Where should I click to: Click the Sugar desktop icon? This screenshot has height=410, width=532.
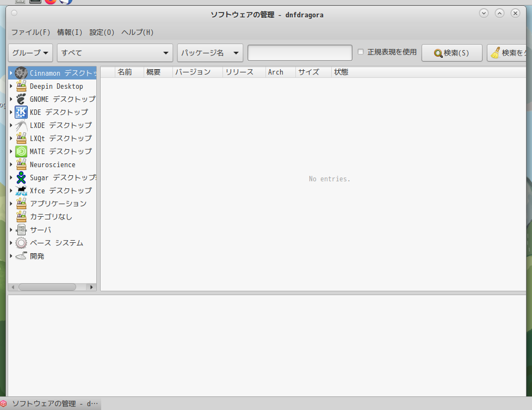tap(21, 178)
